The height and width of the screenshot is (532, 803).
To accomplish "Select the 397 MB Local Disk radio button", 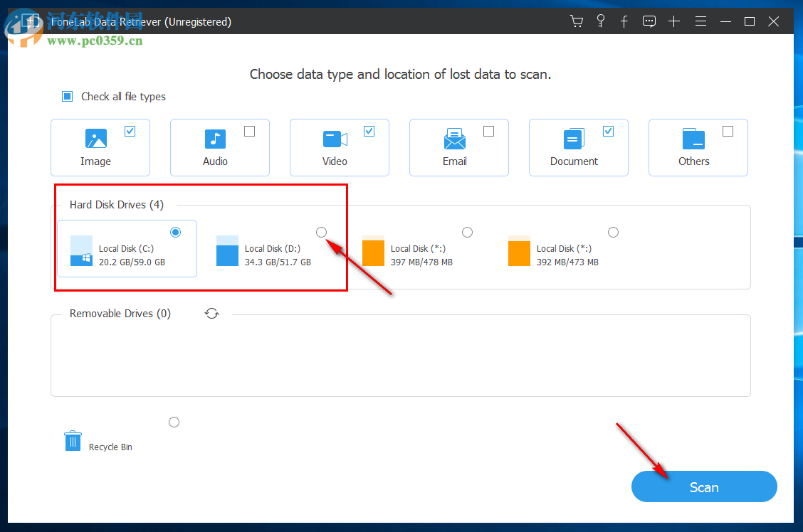I will 467,232.
